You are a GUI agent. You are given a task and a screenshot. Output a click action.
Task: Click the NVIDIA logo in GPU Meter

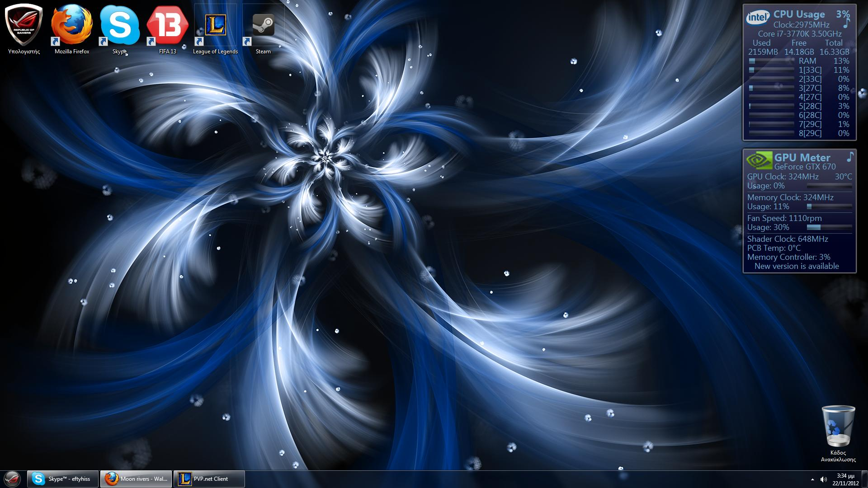click(x=759, y=160)
